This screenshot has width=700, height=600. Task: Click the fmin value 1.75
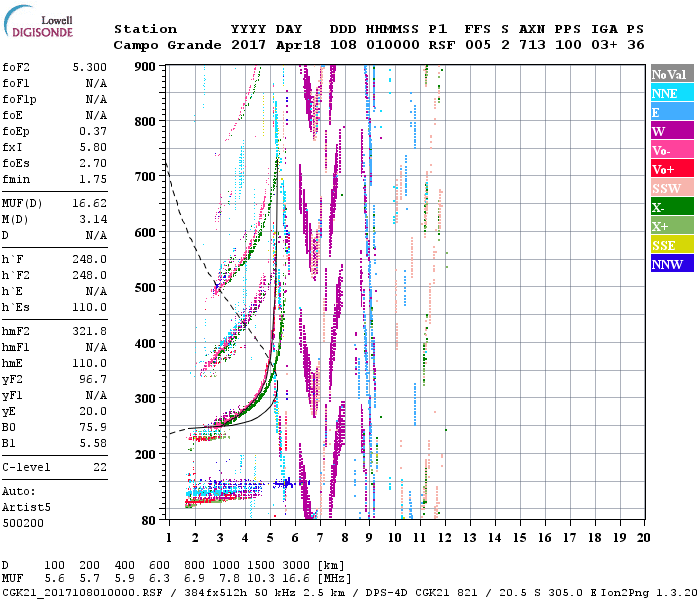pos(93,179)
